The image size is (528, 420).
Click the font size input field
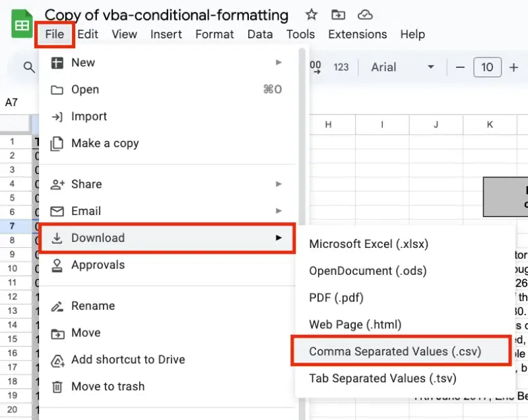[487, 67]
